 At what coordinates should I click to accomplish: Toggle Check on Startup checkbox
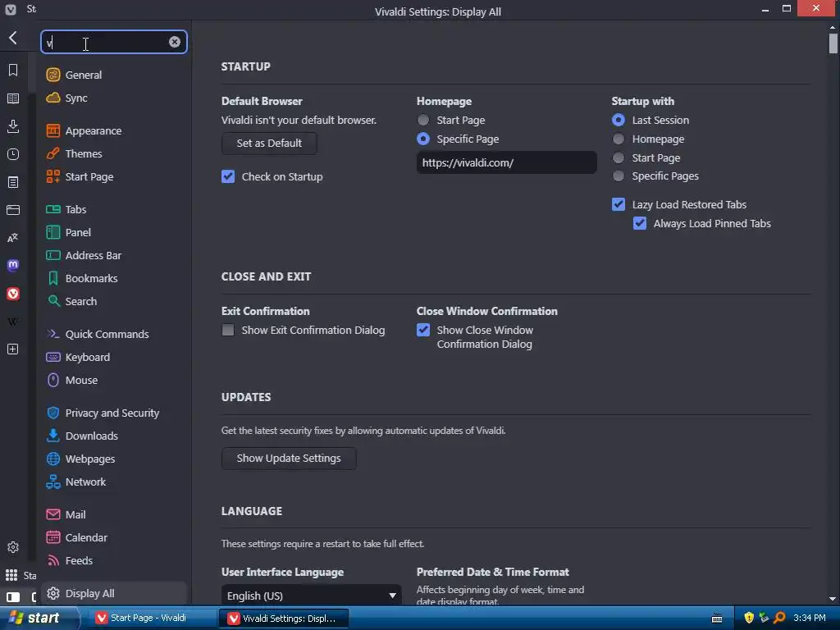[228, 176]
